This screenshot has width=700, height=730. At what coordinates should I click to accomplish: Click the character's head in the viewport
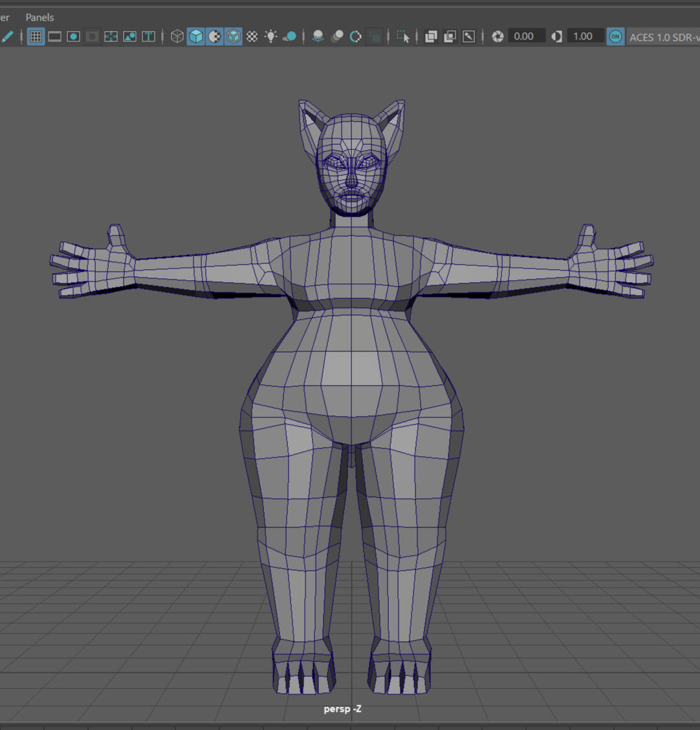click(x=351, y=165)
